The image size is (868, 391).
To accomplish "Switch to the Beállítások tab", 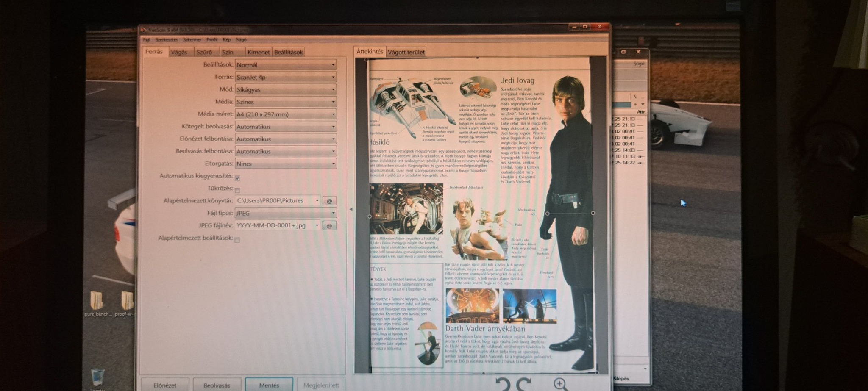I will coord(289,52).
